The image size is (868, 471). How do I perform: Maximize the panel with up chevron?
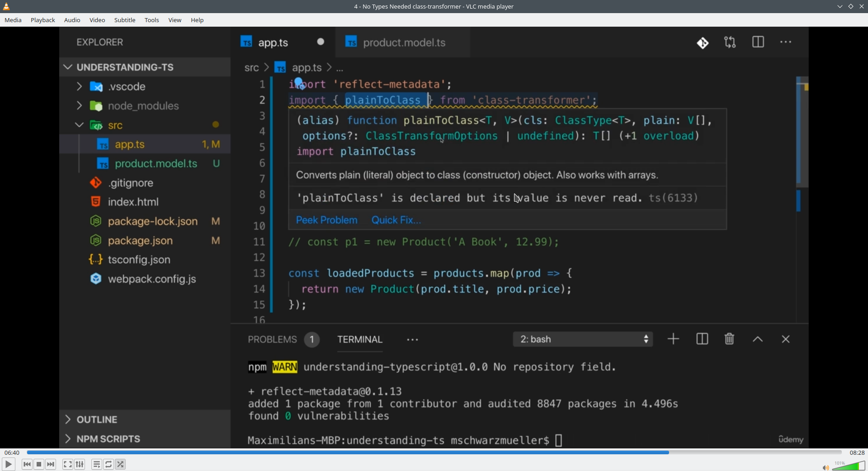pos(758,340)
